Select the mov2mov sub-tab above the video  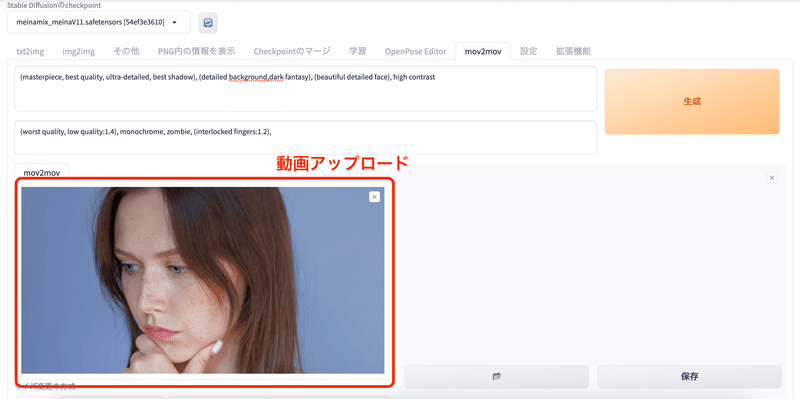pyautogui.click(x=42, y=173)
